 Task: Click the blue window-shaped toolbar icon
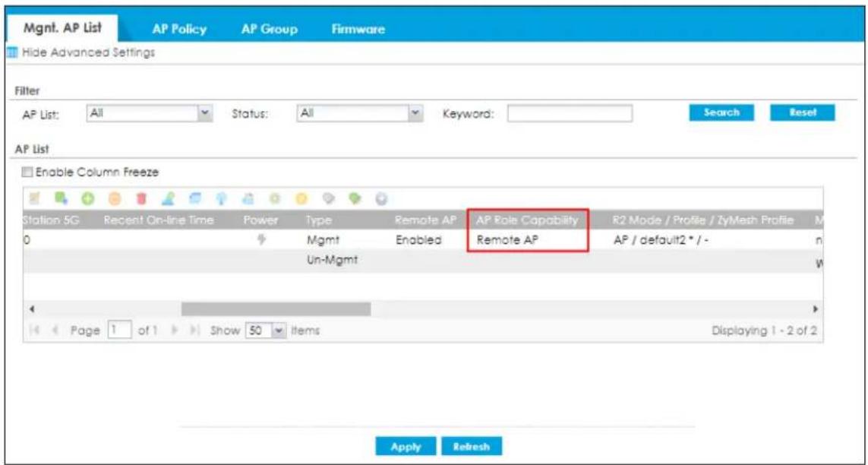[x=194, y=199]
